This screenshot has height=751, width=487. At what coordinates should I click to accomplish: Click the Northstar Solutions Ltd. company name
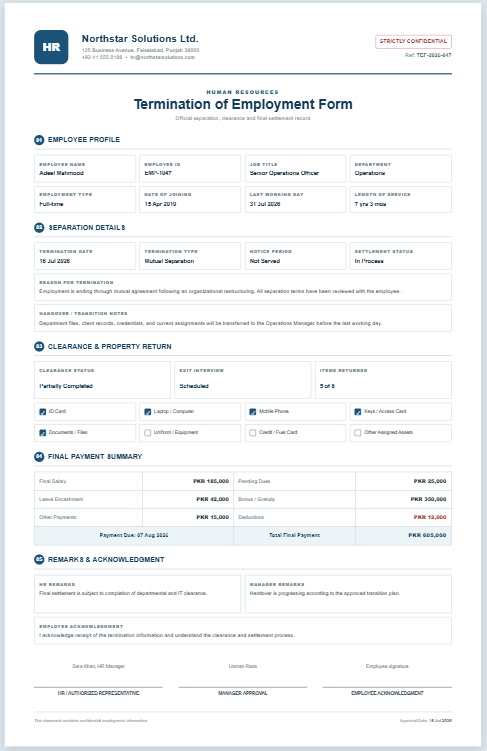tap(140, 39)
